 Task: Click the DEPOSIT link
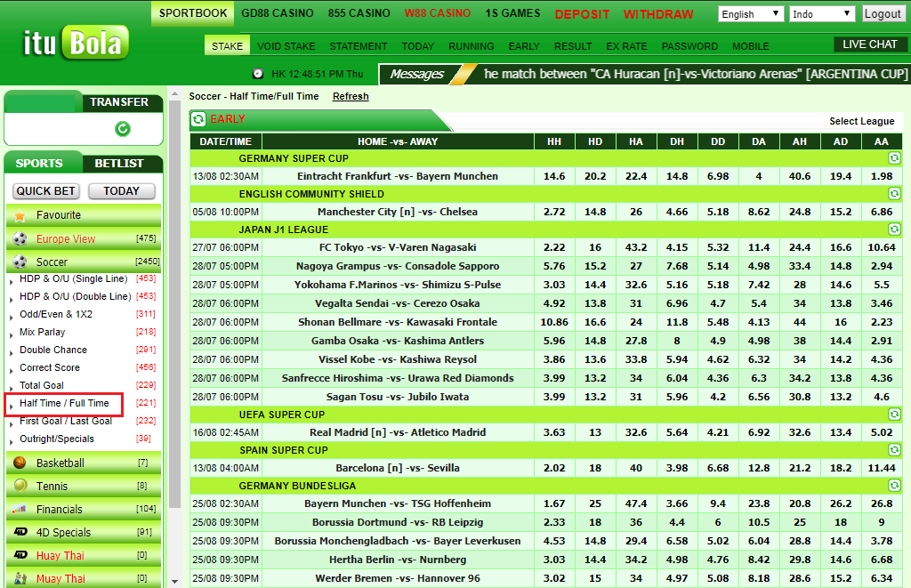click(582, 14)
